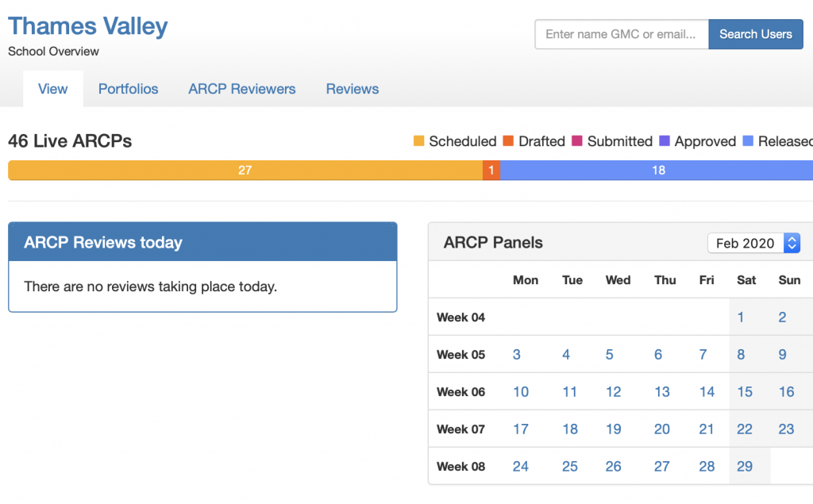
Task: Click the Released segment showing 18
Action: click(x=658, y=170)
